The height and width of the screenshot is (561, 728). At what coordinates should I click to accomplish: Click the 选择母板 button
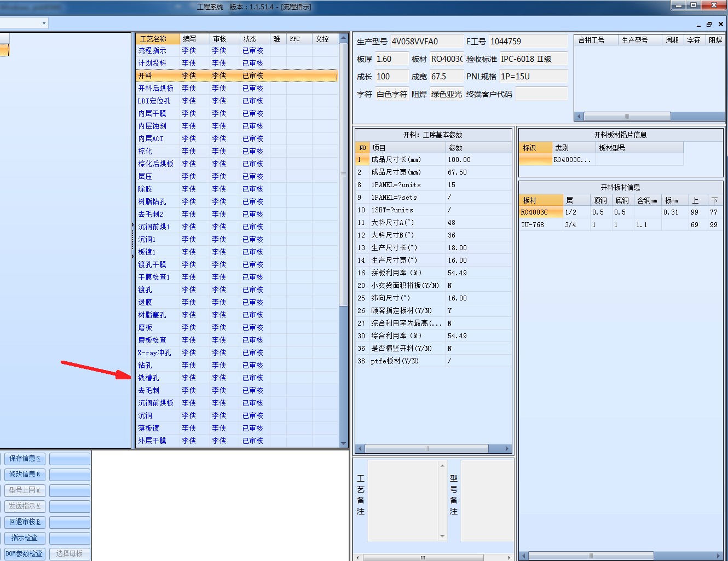click(70, 554)
